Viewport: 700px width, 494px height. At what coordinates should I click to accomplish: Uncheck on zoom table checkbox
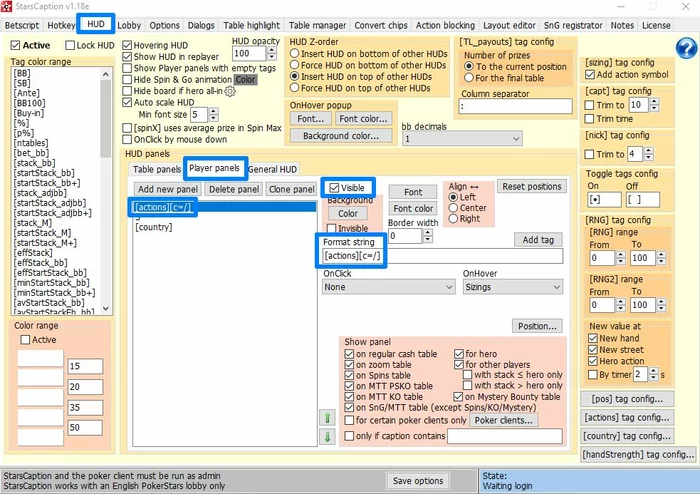point(350,365)
